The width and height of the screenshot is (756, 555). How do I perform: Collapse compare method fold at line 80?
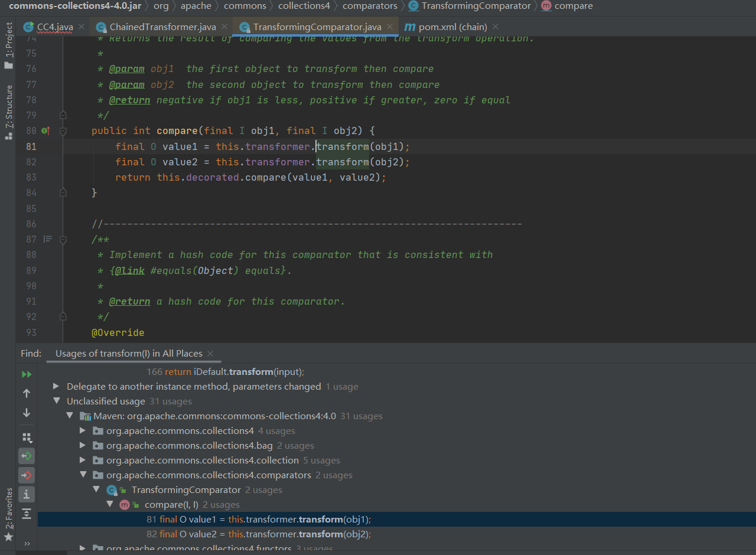(x=63, y=130)
